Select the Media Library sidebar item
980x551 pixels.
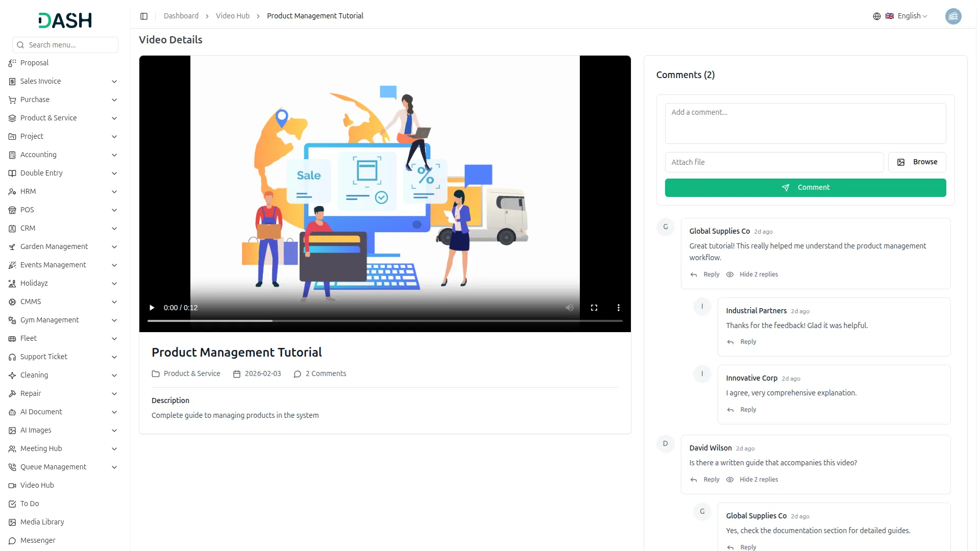click(x=42, y=522)
